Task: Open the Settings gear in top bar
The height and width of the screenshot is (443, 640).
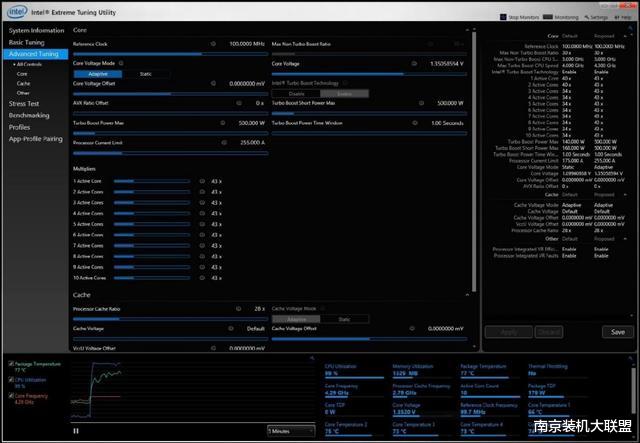Action: [587, 18]
